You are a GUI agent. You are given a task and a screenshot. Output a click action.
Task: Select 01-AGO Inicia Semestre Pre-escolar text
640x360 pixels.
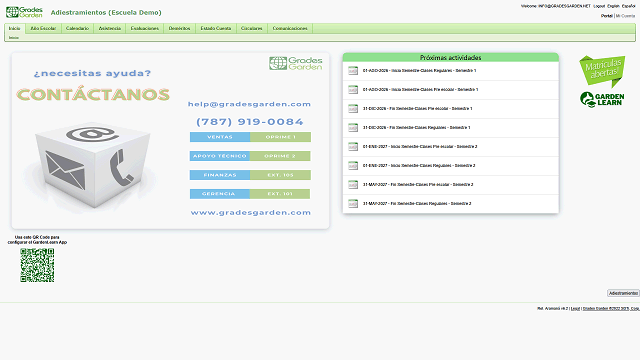(x=420, y=89)
